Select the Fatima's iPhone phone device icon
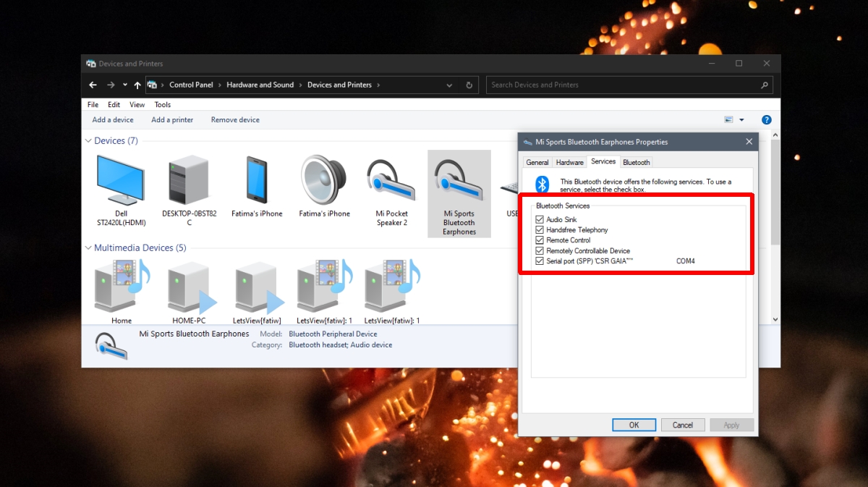Image resolution: width=868 pixels, height=487 pixels. pyautogui.click(x=257, y=179)
